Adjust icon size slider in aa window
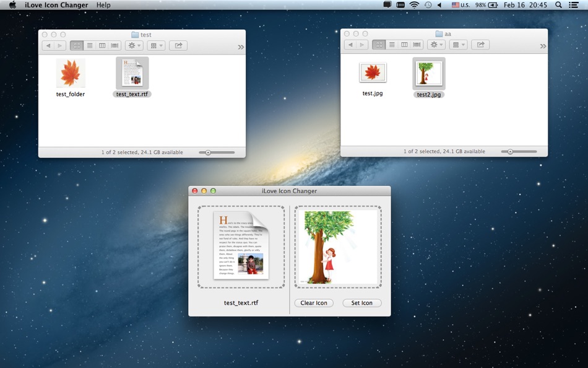This screenshot has height=368, width=588. point(519,152)
